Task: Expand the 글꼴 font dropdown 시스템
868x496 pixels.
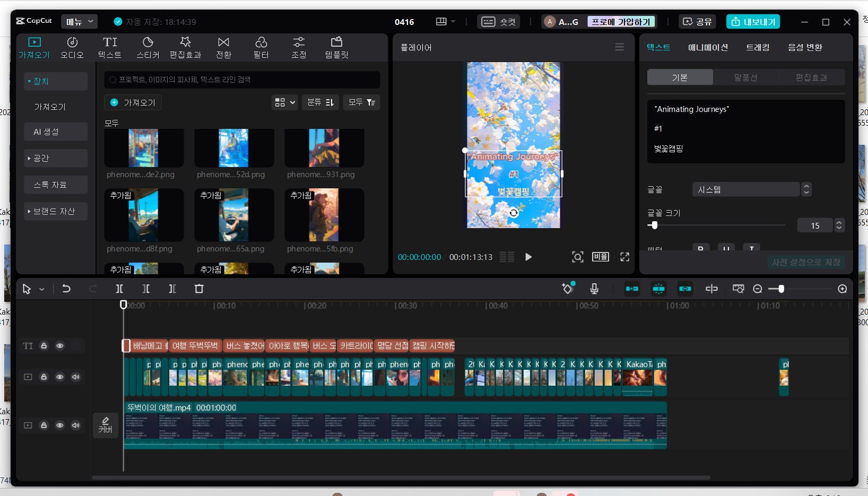Action: coord(746,189)
